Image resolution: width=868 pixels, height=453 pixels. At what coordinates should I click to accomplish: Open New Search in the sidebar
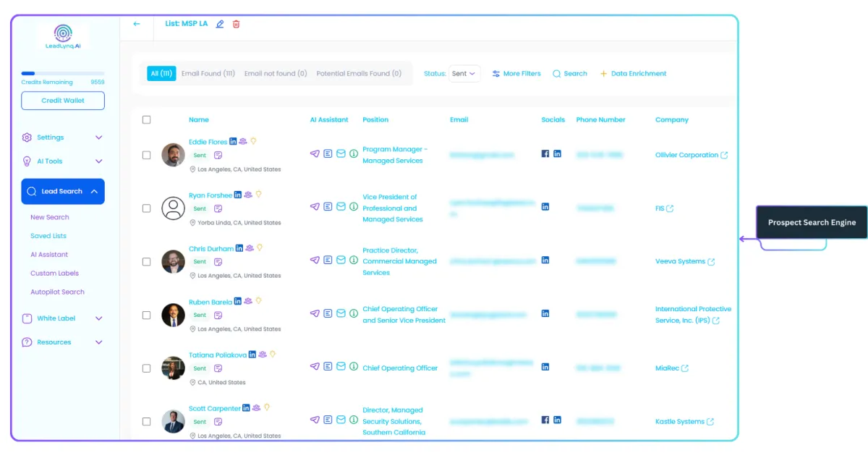50,217
